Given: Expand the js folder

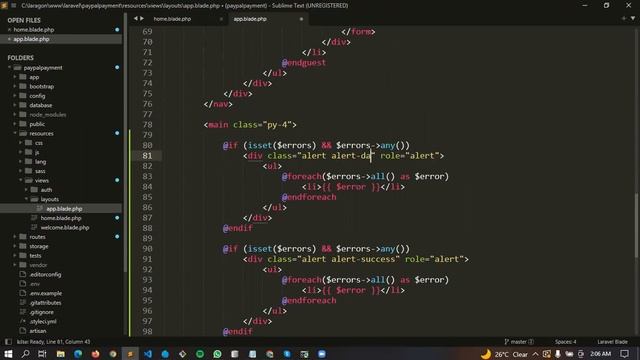Looking at the screenshot, I should [21, 152].
